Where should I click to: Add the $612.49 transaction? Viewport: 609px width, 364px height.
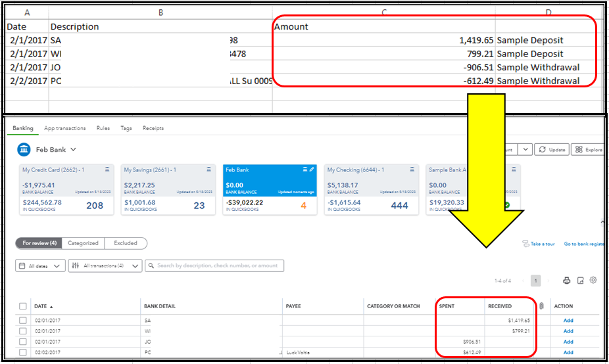(x=568, y=352)
